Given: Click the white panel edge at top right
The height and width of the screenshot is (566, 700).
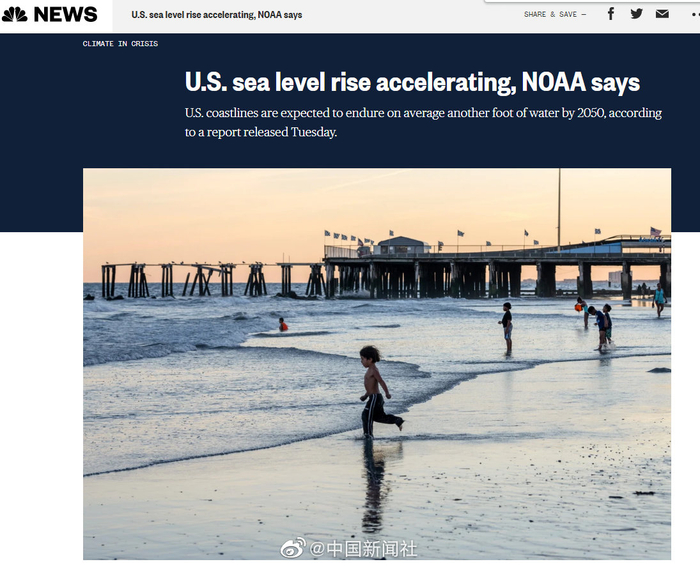Looking at the screenshot, I should tap(592, 1).
